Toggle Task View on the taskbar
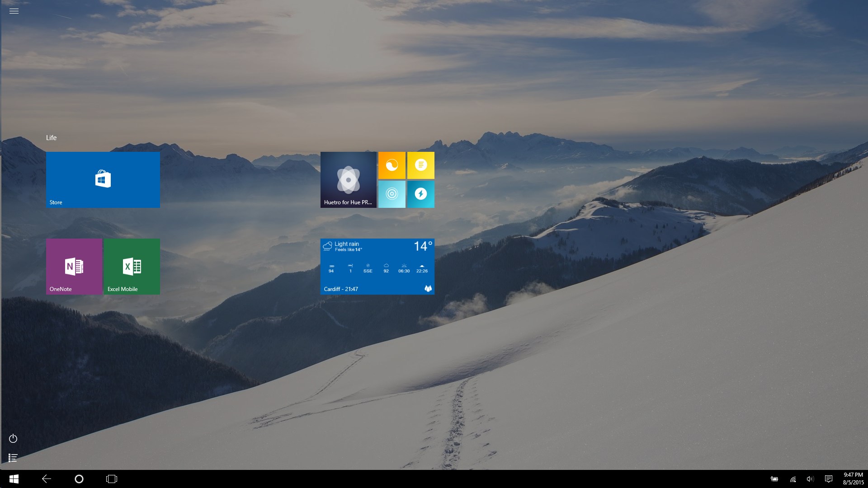 (112, 479)
